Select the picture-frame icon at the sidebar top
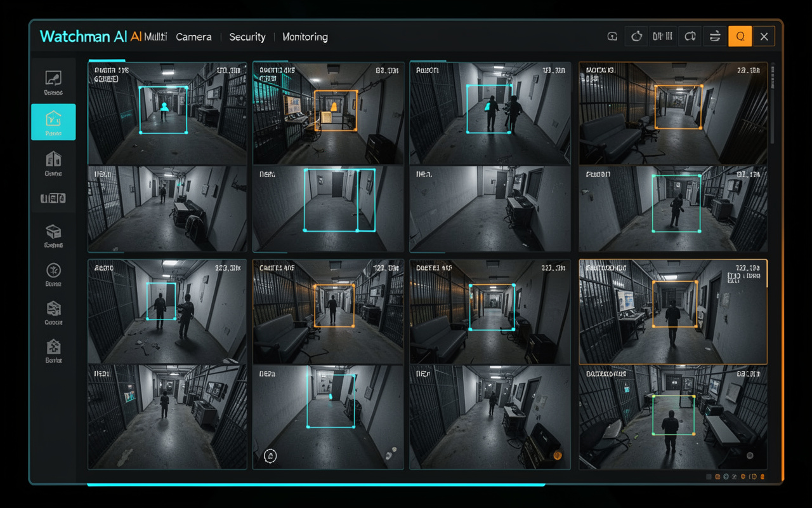The image size is (812, 508). click(x=53, y=78)
